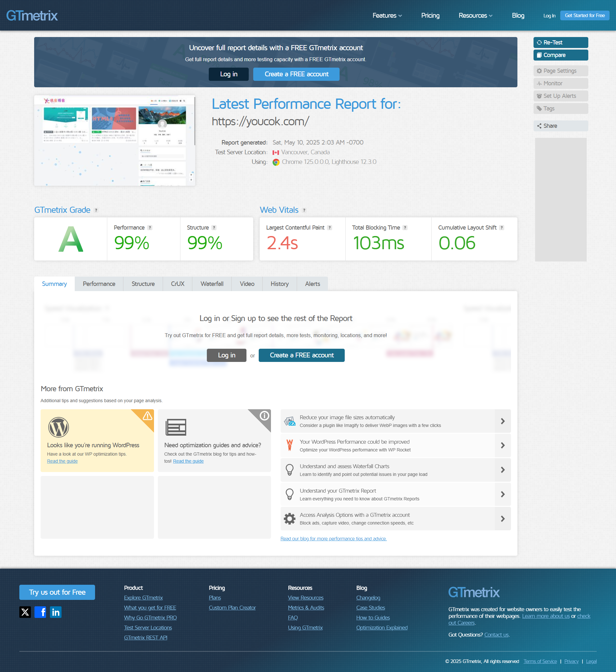Click the warning triangle on WordPress card
This screenshot has height=672, width=616.
148,416
